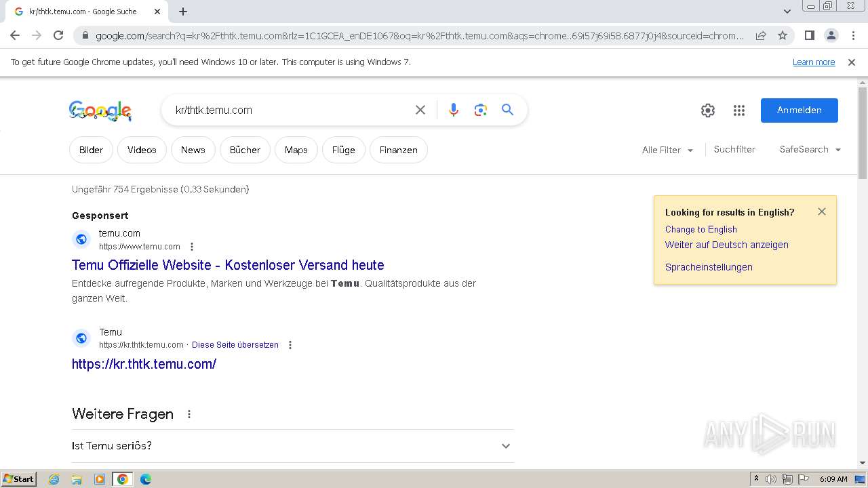The height and width of the screenshot is (488, 868).
Task: Expand the question Ist Temu seriös?
Action: [x=292, y=446]
